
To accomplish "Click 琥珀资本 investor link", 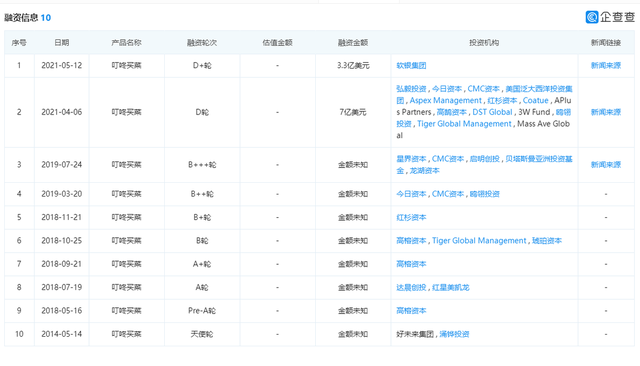I will click(547, 241).
